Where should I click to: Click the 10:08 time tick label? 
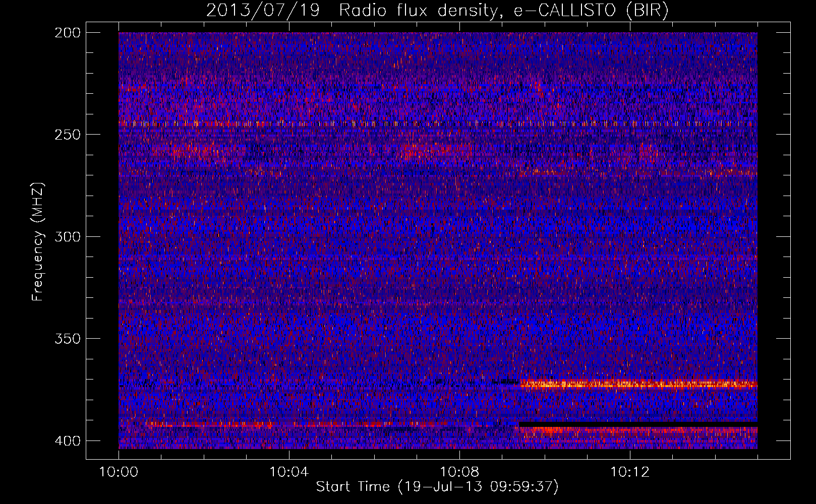(x=459, y=472)
